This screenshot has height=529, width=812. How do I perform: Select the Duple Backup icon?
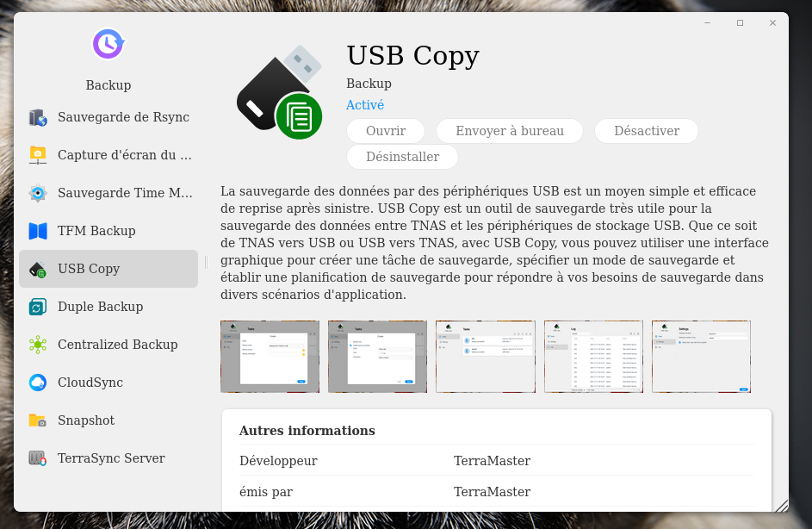(x=38, y=307)
